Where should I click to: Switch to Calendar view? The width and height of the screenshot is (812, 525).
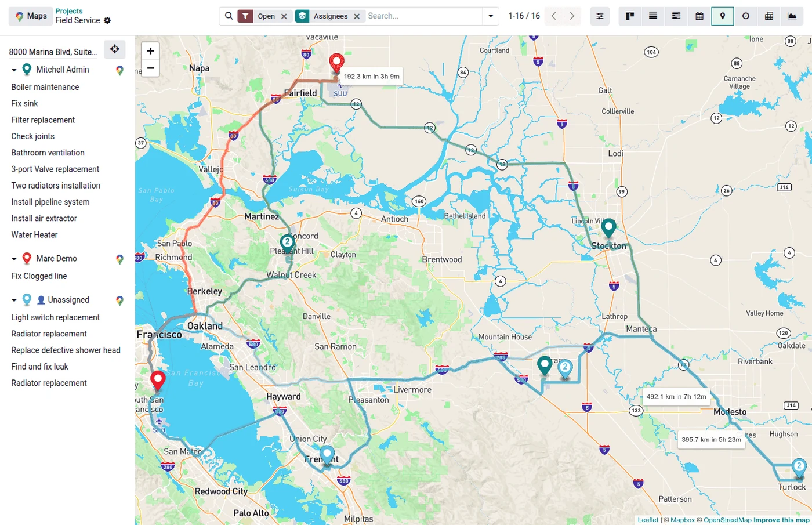[x=699, y=16]
